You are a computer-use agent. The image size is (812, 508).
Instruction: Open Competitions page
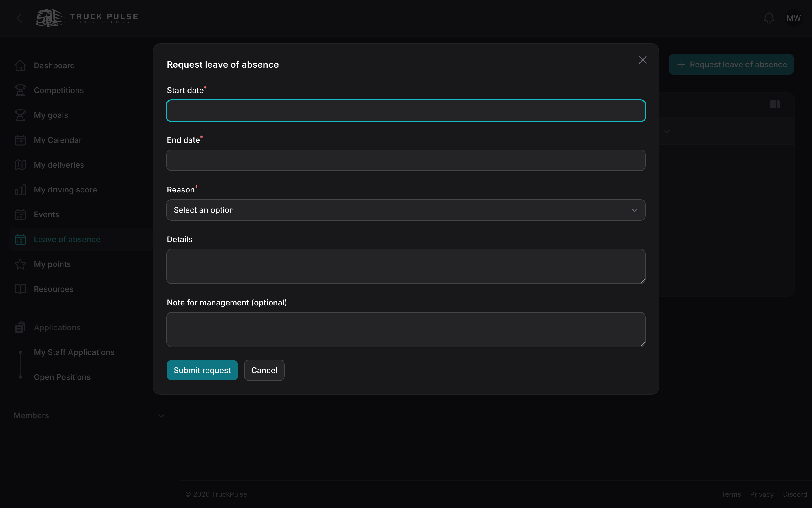pyautogui.click(x=59, y=90)
